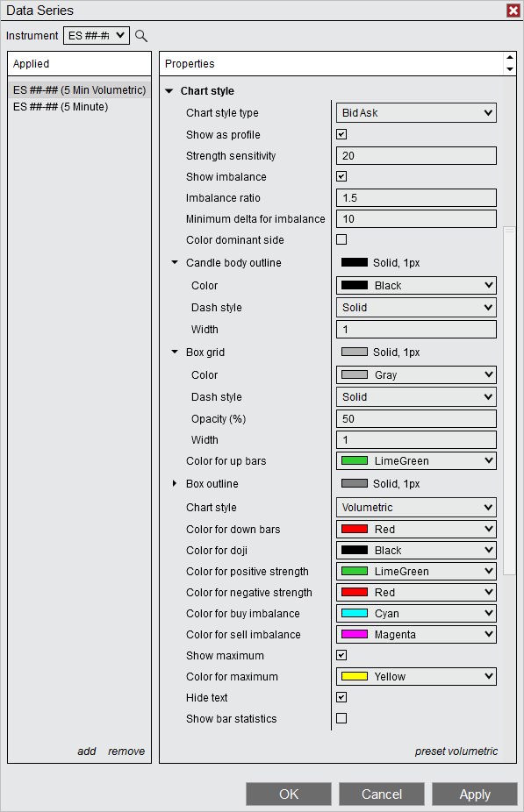
Task: Click the preset volumetric link
Action: tap(456, 751)
